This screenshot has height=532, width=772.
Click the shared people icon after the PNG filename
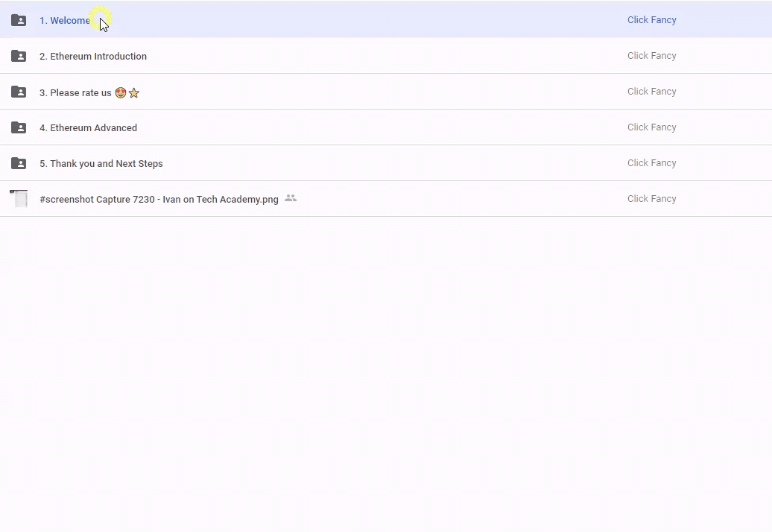click(x=291, y=198)
